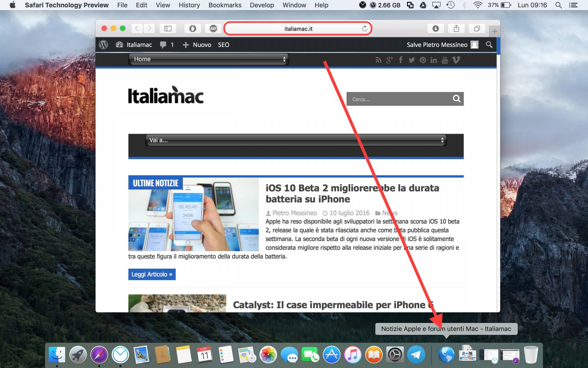Open the Develop menu

[262, 5]
